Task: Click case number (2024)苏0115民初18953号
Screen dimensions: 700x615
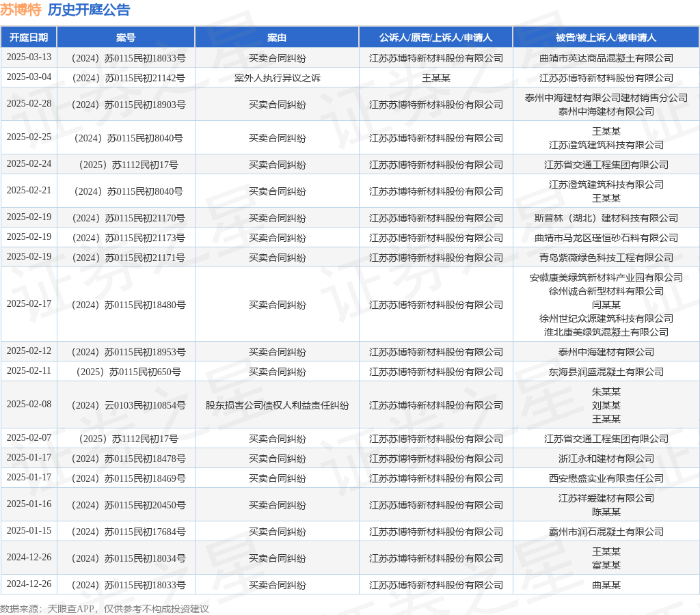Action: point(128,352)
